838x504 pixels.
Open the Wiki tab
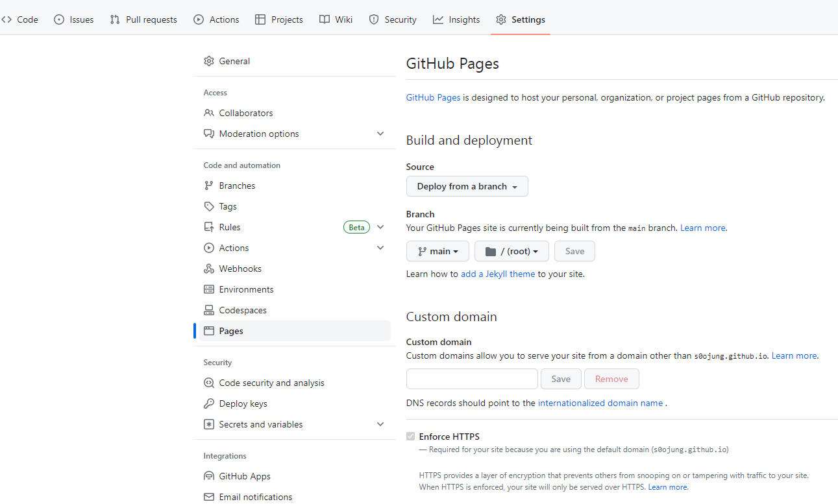(x=336, y=19)
